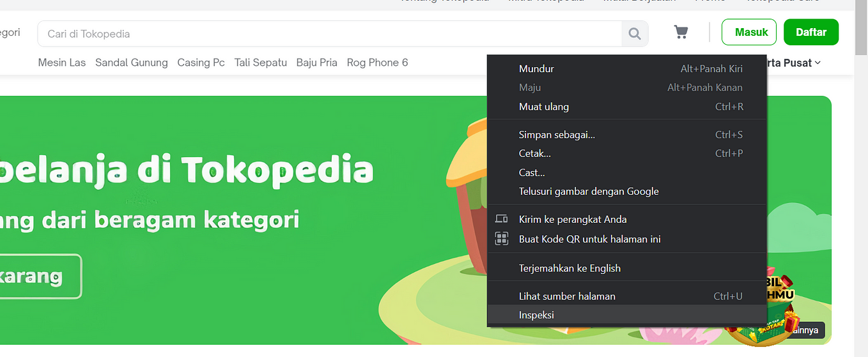Select 'Cetak...' in context menu
The width and height of the screenshot is (868, 357).
pos(626,153)
